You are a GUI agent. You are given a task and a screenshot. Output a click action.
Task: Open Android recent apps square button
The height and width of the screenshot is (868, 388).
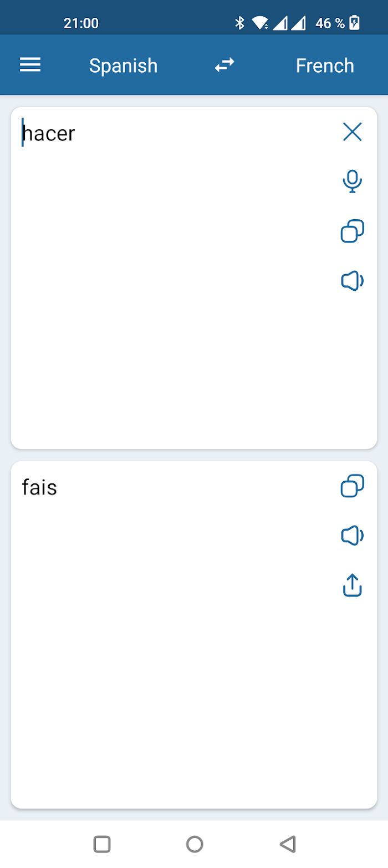pos(102,844)
